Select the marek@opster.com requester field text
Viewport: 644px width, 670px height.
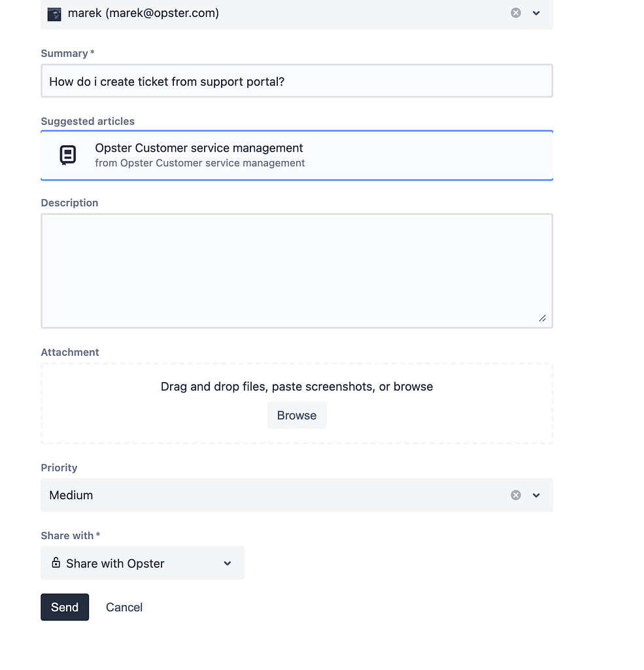(143, 13)
